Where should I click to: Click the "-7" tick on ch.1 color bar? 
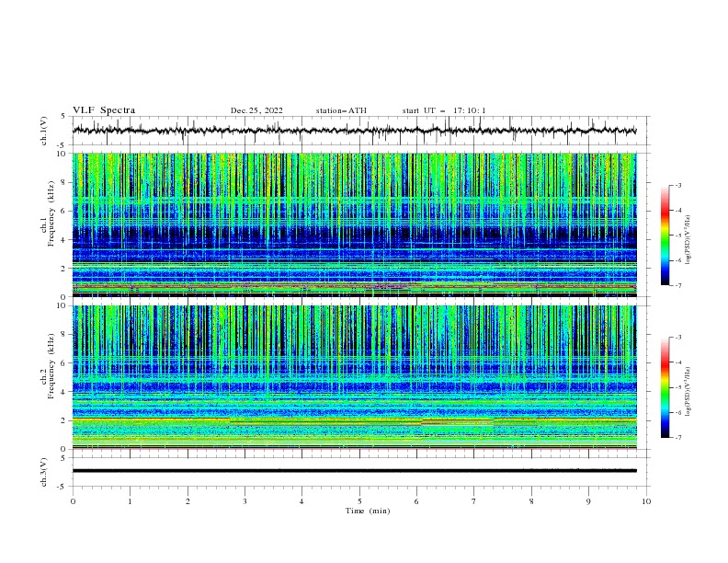coord(678,286)
